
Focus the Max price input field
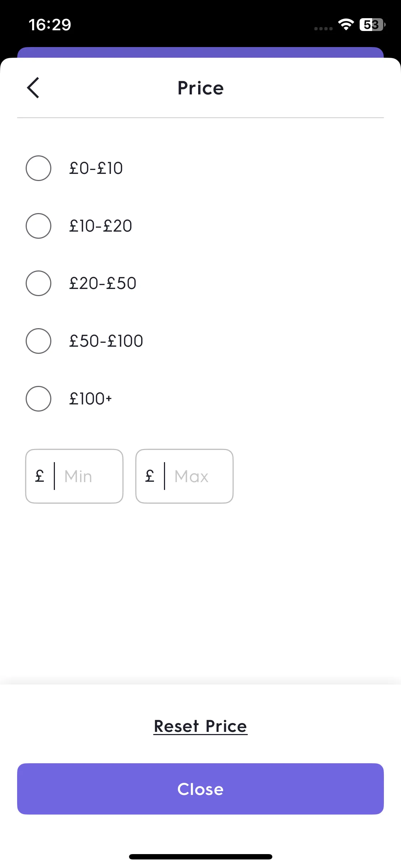pos(184,476)
